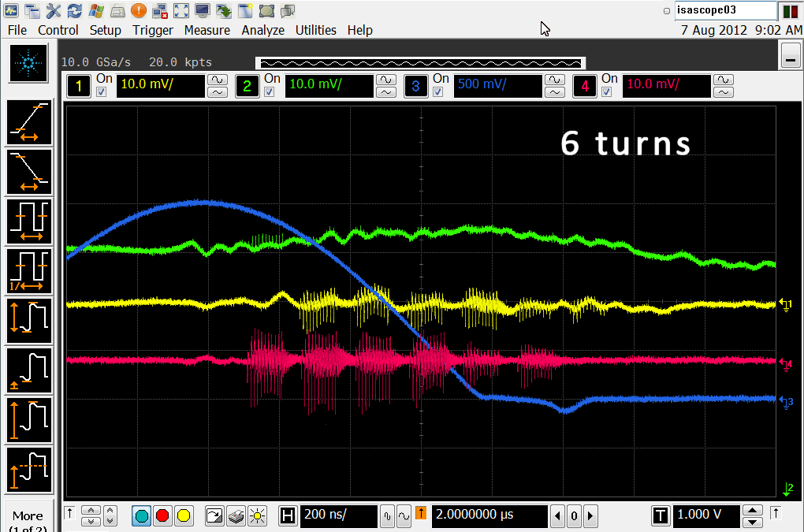Select the fall time measurement icon
Screen dimensions: 804x532
pyautogui.click(x=29, y=172)
